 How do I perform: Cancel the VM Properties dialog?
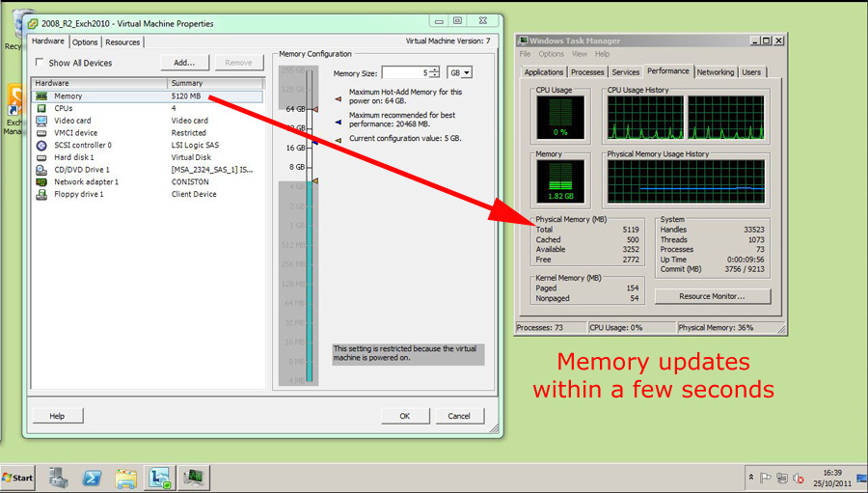(x=459, y=416)
